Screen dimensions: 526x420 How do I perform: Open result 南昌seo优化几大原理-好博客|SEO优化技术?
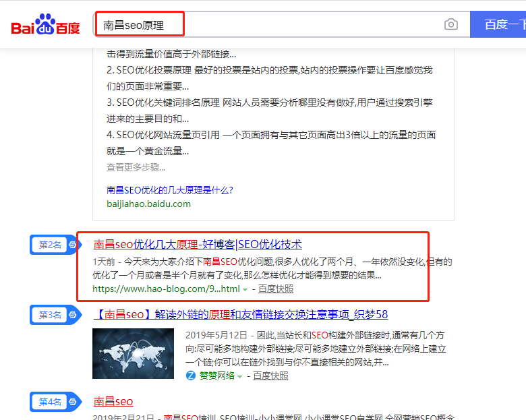click(x=198, y=244)
